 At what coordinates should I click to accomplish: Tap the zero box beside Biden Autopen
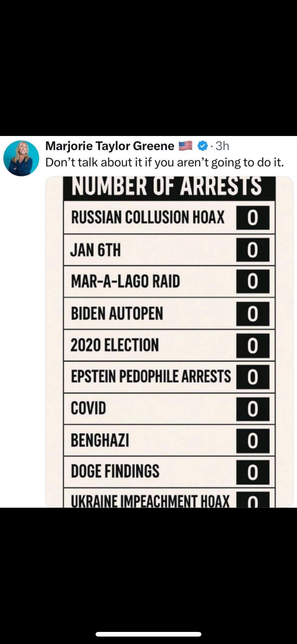click(252, 313)
